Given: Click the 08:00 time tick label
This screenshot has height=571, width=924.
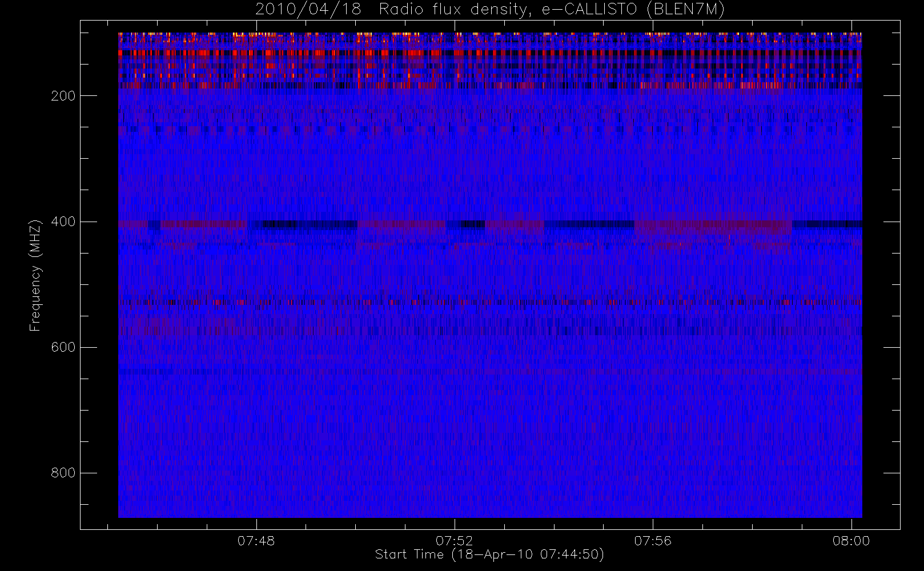Looking at the screenshot, I should pos(851,541).
